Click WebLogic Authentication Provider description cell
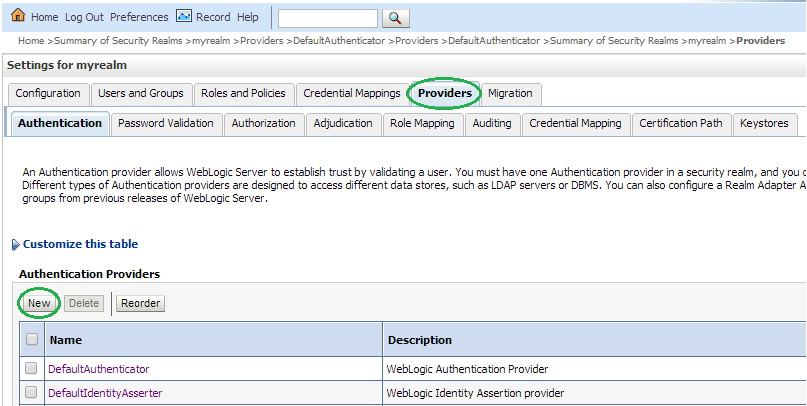Screen dimensions: 807x406 467,369
